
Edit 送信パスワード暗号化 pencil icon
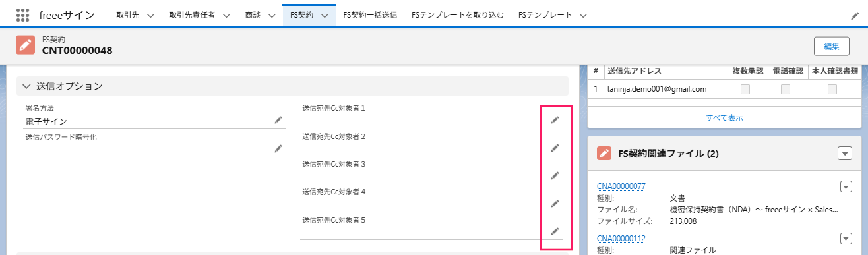(278, 149)
